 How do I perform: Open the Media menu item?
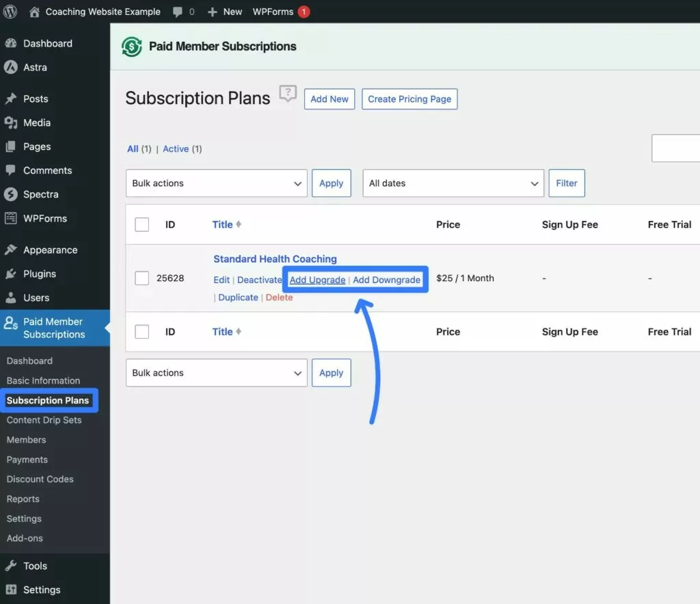click(37, 122)
